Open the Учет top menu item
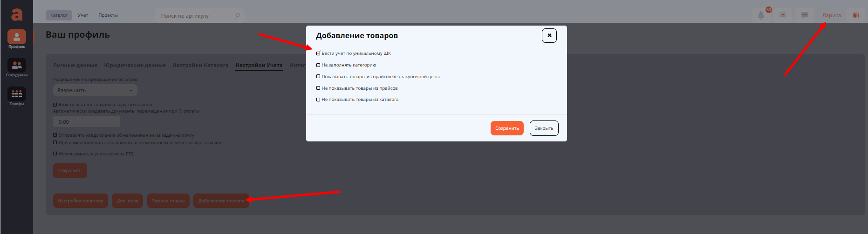The image size is (868, 234). coord(83,15)
